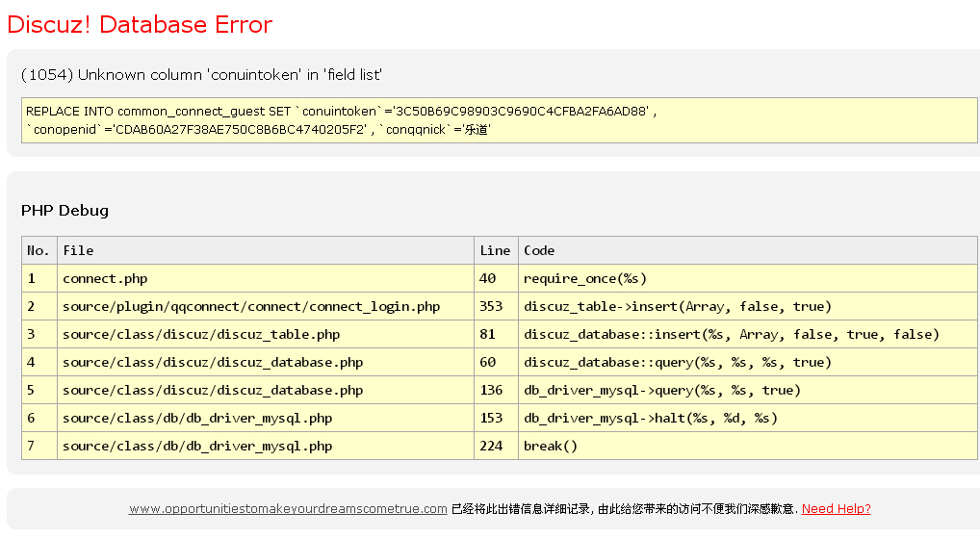
Task: Click the discuz_table->insert code cell
Action: [747, 307]
